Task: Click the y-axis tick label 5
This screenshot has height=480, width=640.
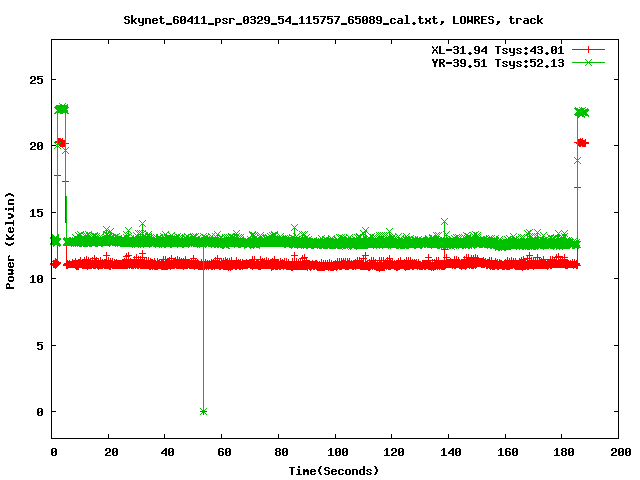Action: pos(40,346)
